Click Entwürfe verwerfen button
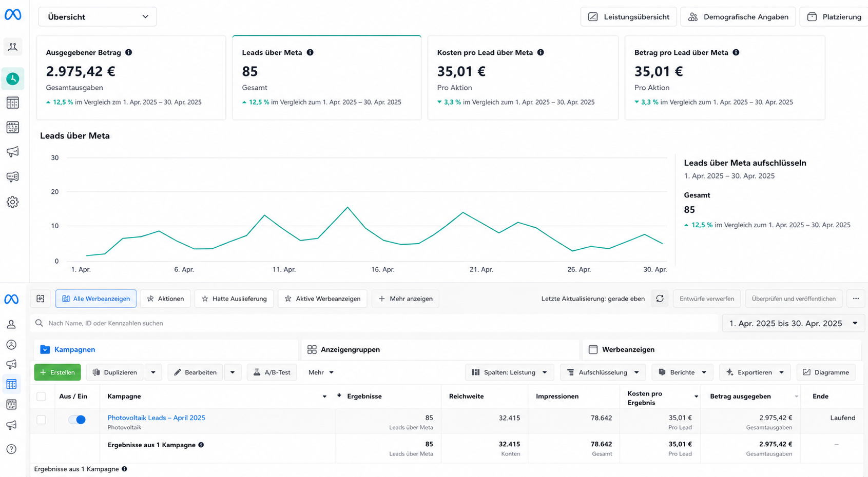The image size is (868, 477). click(707, 299)
